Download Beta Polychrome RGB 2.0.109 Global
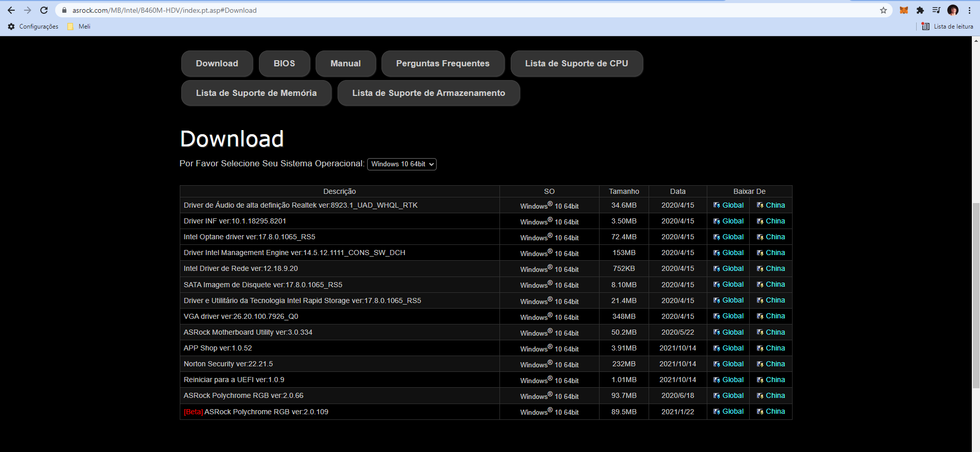Viewport: 980px width, 452px height. [x=728, y=411]
